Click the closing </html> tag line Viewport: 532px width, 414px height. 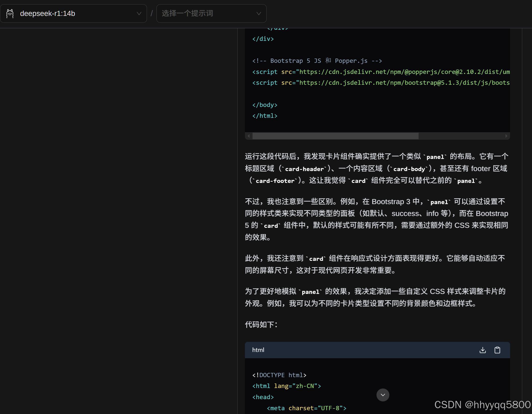[x=265, y=116]
